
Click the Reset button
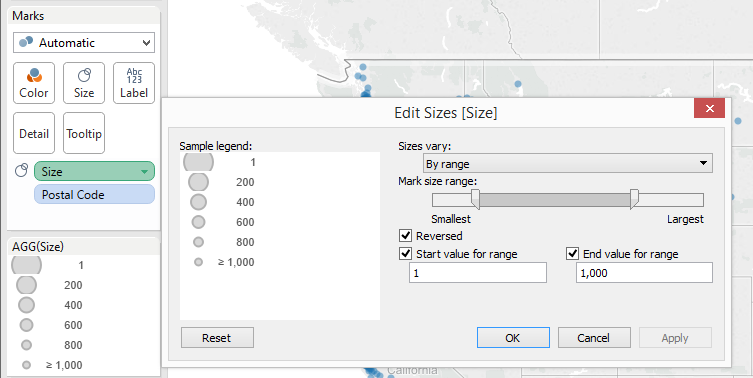(x=217, y=338)
